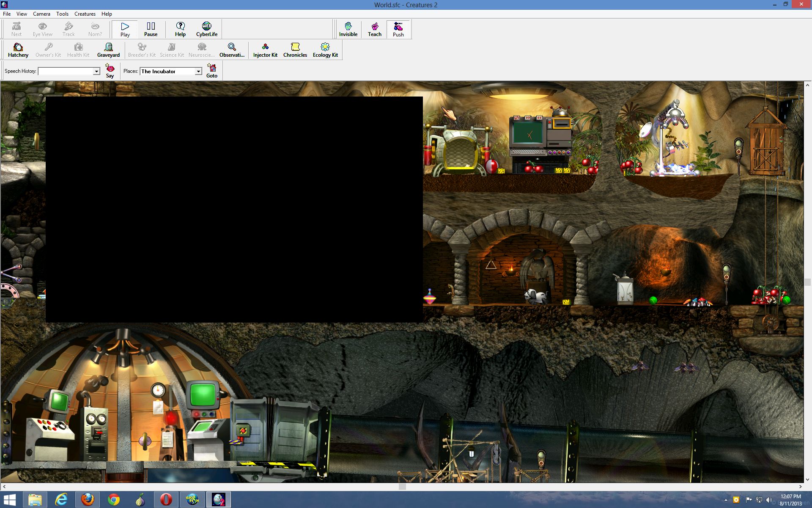Click the horizontal scrollbar right arrow
Viewport: 812px width, 508px height.
click(800, 487)
